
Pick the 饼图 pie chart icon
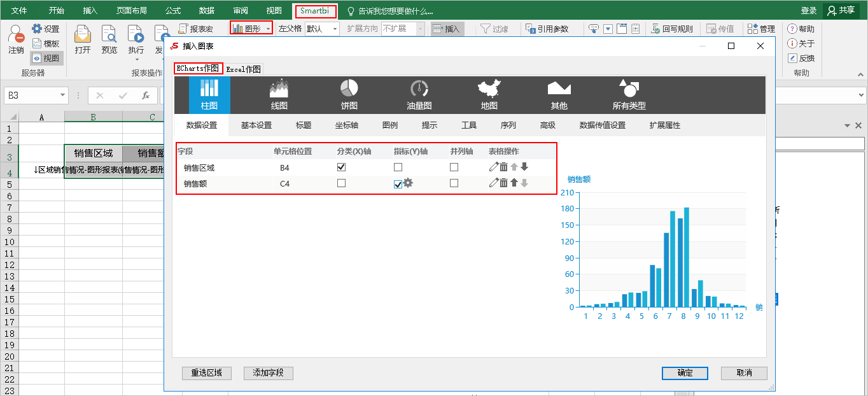pyautogui.click(x=349, y=94)
